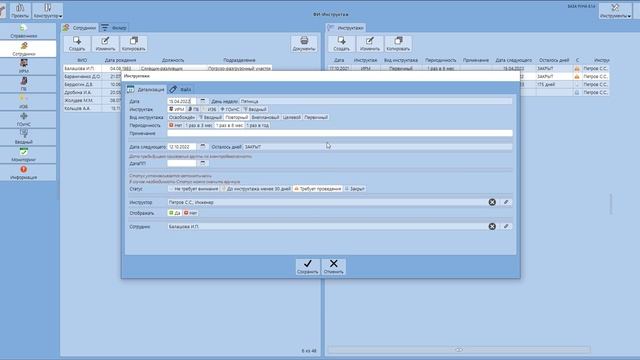Edit the Инструктор field with pencil icon
Screen dimensions: 640x360
tap(506, 202)
